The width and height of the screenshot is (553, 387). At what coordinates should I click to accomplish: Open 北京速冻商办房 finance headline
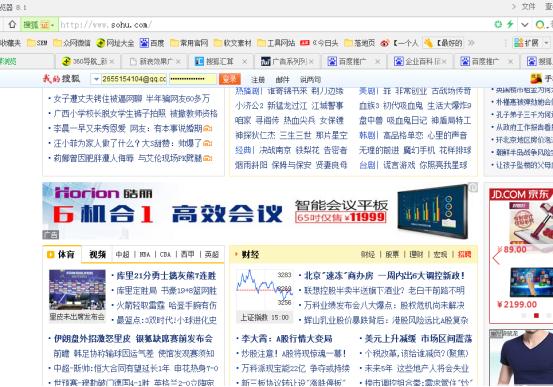pyautogui.click(x=384, y=276)
